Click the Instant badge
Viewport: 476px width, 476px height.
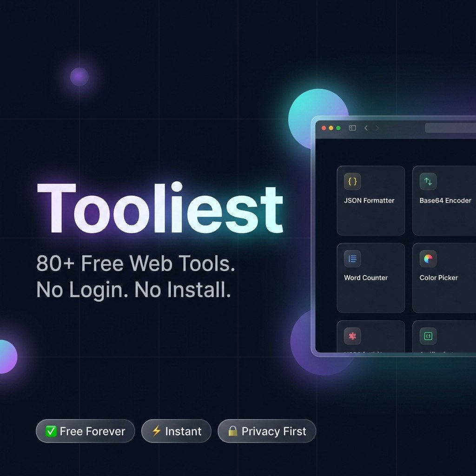(x=176, y=431)
